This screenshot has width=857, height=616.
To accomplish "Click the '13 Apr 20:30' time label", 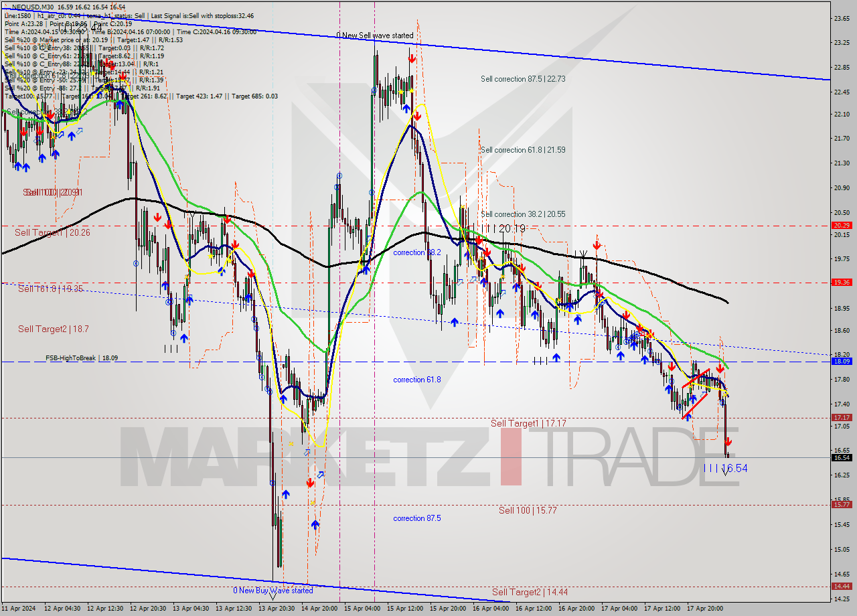I will pyautogui.click(x=278, y=609).
